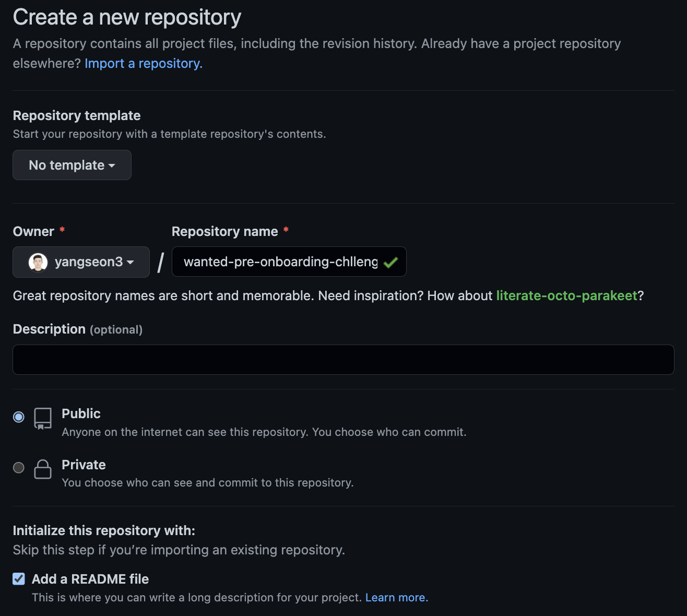Viewport: 687px width, 616px height.
Task: Open the yangseon3 owner dropdown
Action: 81,262
